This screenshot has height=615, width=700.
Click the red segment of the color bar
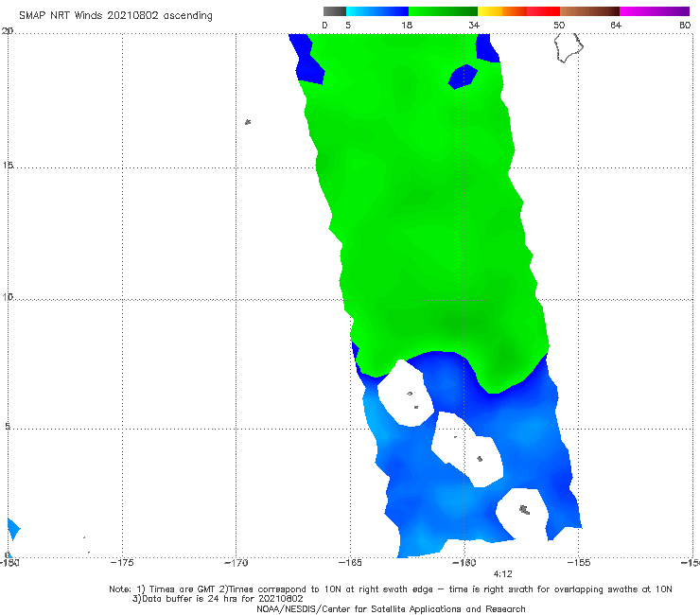tap(543, 11)
